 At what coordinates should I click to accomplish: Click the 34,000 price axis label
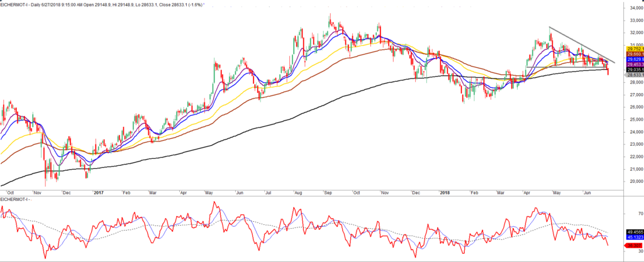tap(635, 8)
